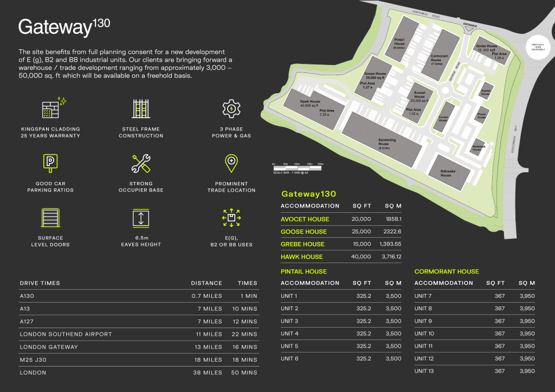The image size is (555, 392).
Task: Click the CORMORANT HOUSE table heading
Action: [x=447, y=271]
